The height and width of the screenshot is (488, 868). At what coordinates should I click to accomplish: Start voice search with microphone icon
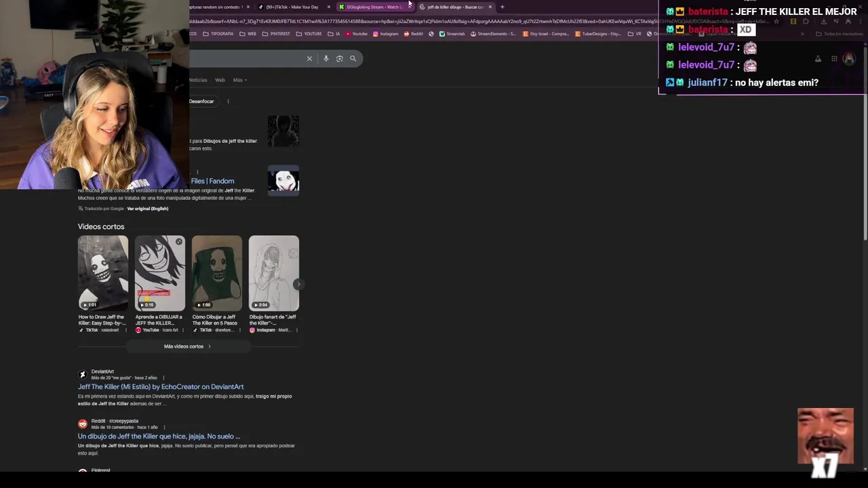[x=326, y=58]
